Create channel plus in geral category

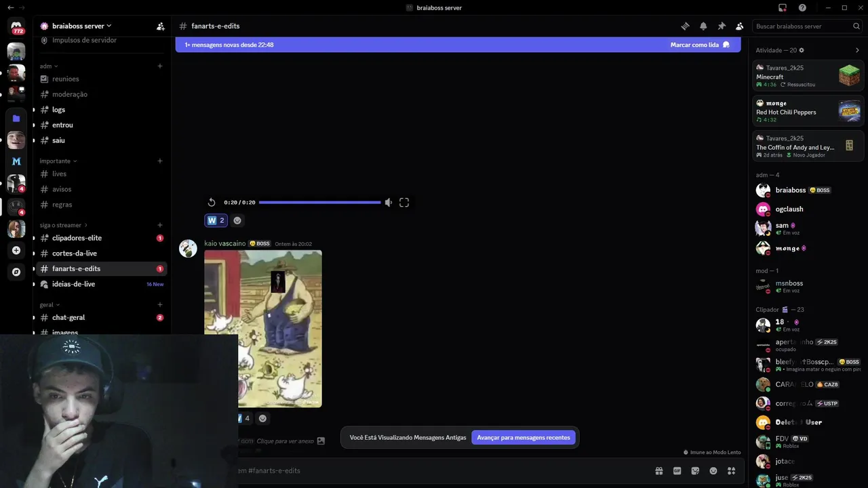click(160, 304)
